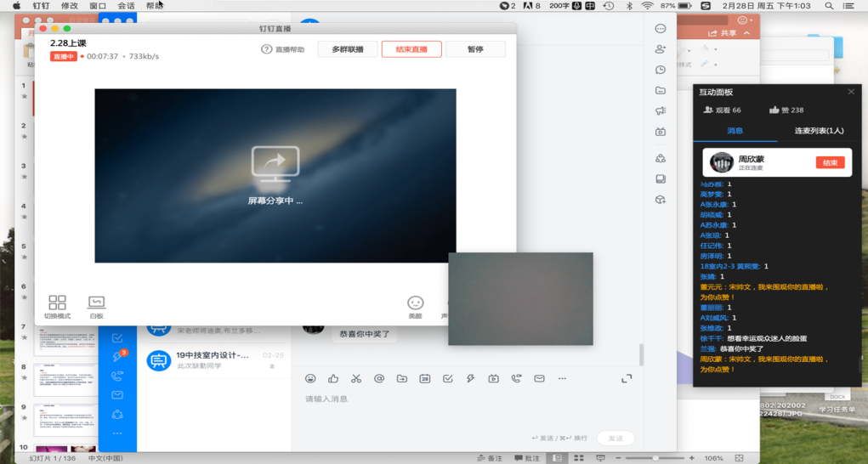868x464 pixels.
Task: Expand the chat input box to fullscreen
Action: pos(627,378)
